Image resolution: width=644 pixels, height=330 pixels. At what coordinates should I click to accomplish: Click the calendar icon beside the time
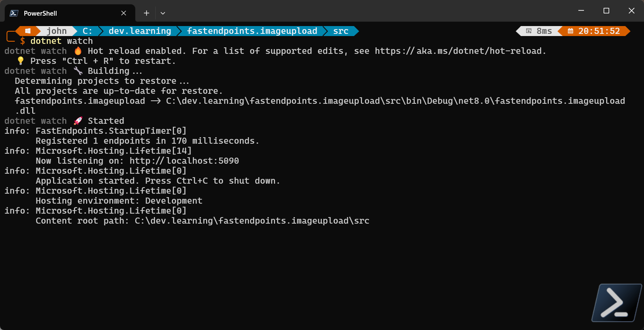pyautogui.click(x=571, y=31)
